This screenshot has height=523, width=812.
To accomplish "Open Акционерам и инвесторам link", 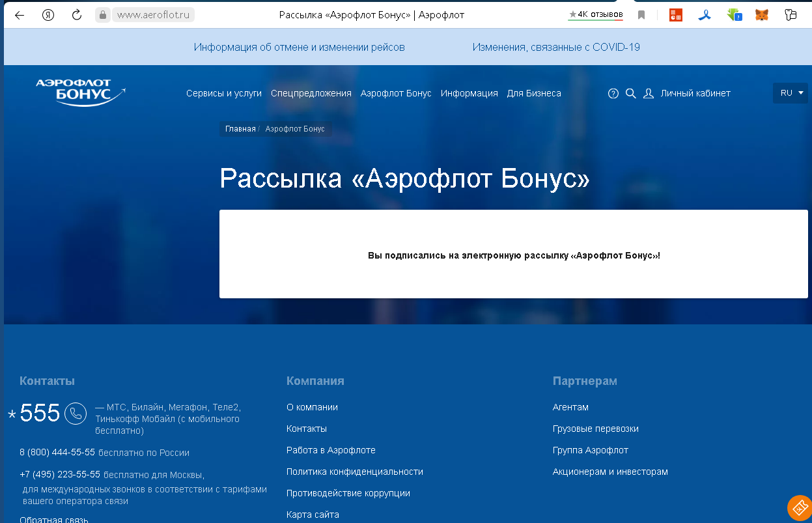I will (610, 472).
